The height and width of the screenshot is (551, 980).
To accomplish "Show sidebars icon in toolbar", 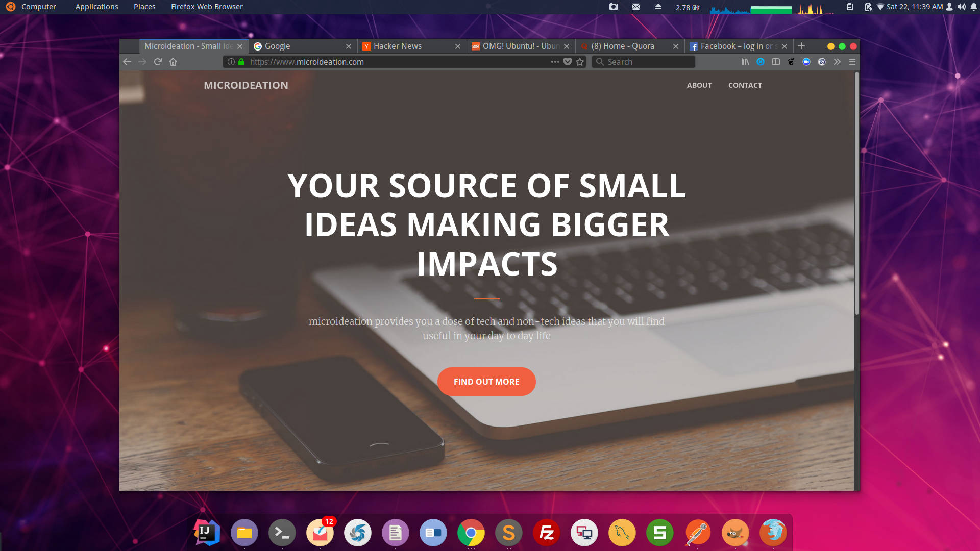I will click(x=776, y=62).
